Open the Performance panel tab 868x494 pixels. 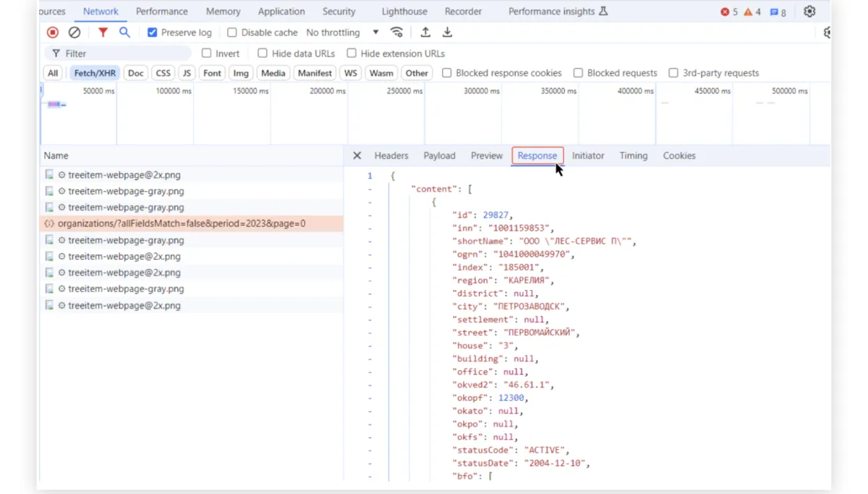point(161,12)
